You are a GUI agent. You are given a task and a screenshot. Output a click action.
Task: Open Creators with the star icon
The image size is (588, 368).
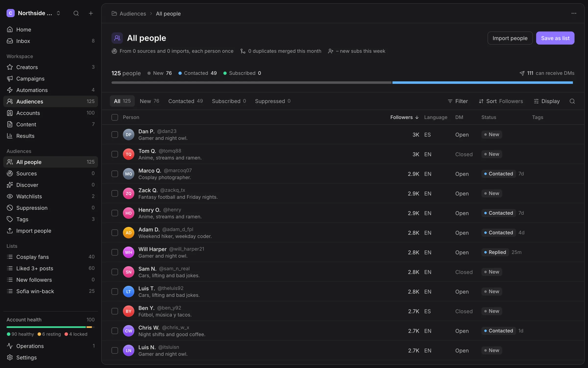click(50, 67)
